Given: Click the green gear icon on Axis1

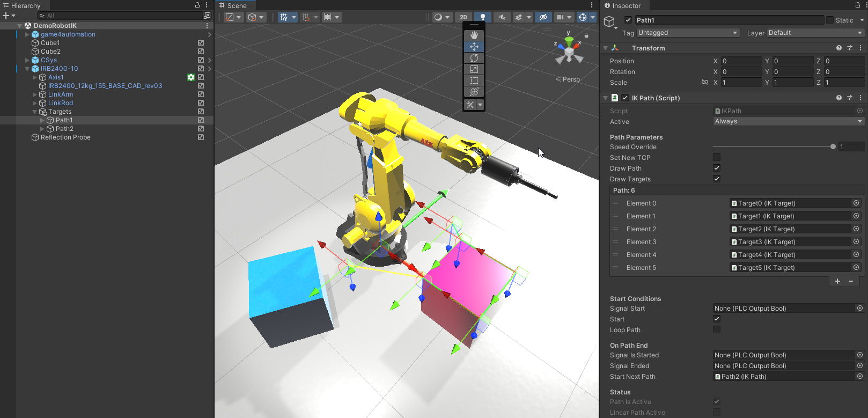Looking at the screenshot, I should click(x=190, y=77).
